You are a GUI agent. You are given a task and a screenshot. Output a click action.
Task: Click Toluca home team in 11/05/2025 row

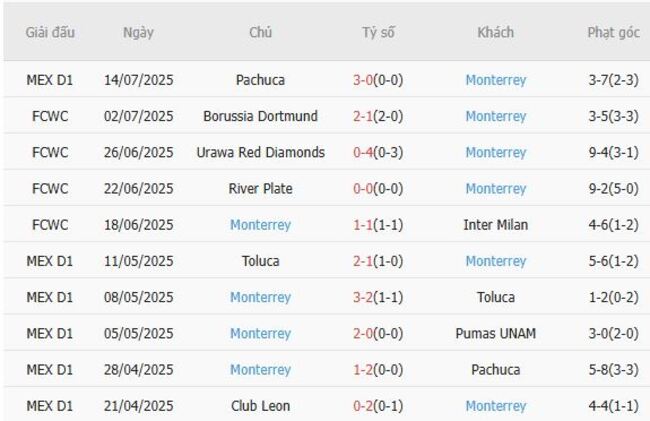click(260, 261)
